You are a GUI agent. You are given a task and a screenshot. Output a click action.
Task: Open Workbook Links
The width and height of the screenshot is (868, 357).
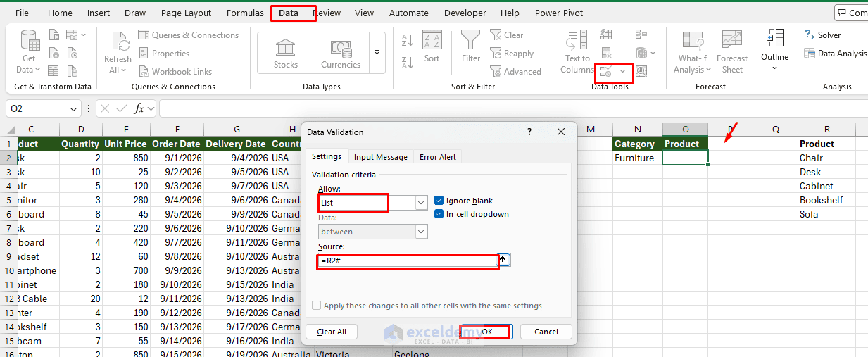pyautogui.click(x=175, y=71)
